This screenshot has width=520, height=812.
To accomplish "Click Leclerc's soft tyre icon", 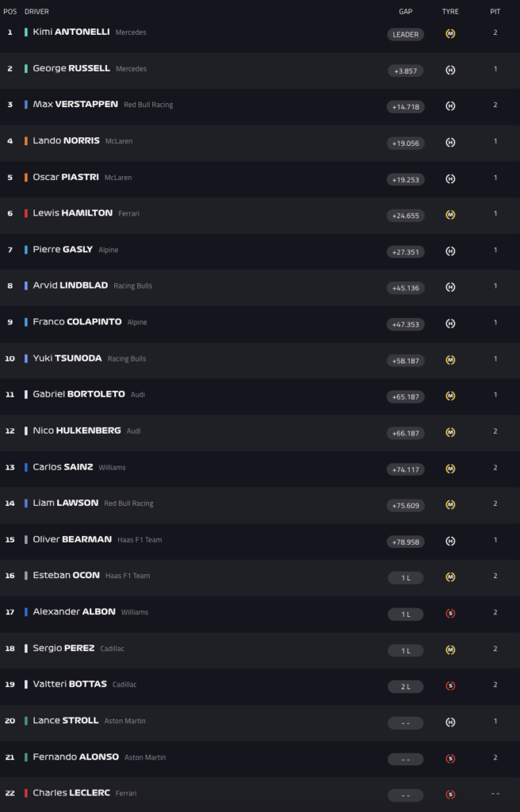I will pos(450,795).
